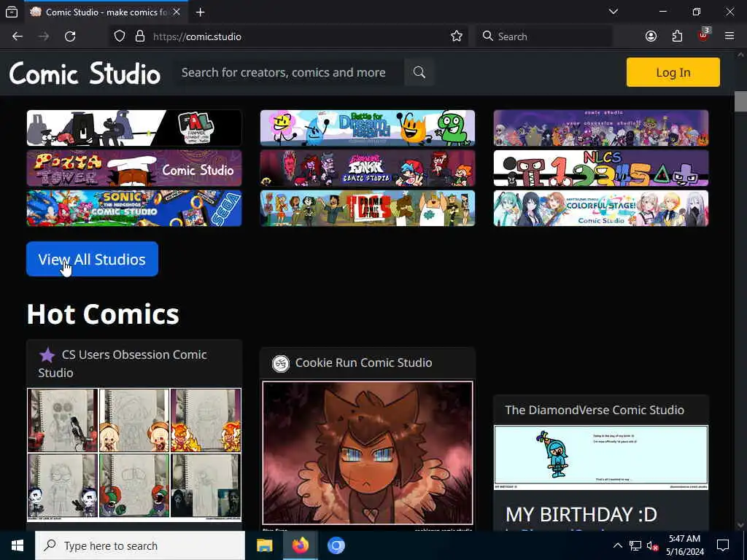Image resolution: width=747 pixels, height=560 pixels.
Task: Open the Battle for Dream Island banner
Action: click(368, 128)
